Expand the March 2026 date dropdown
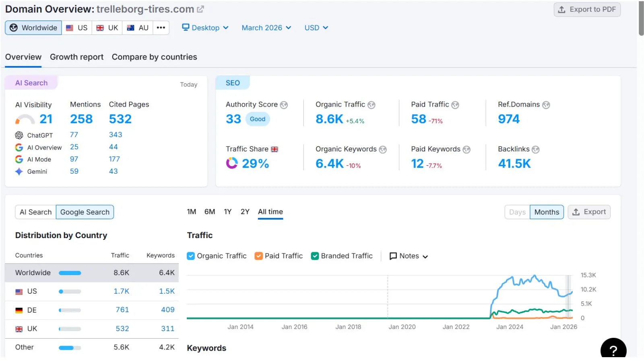This screenshot has height=362, width=644. (266, 28)
